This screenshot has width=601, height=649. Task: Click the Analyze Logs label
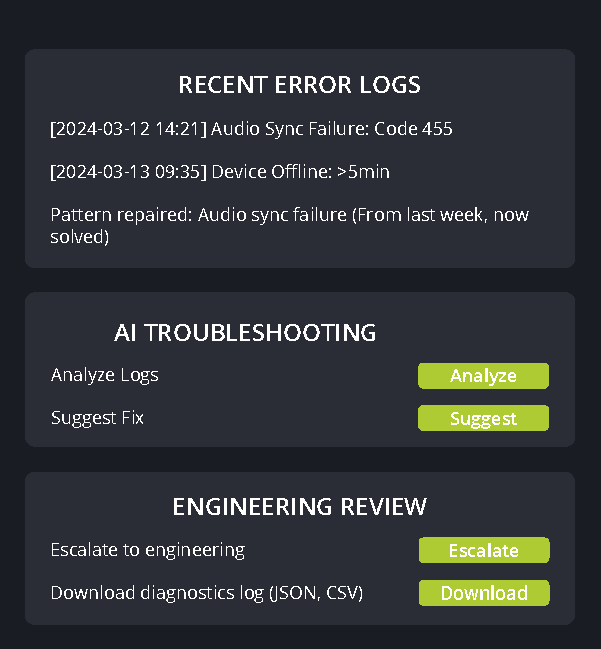pyautogui.click(x=105, y=375)
